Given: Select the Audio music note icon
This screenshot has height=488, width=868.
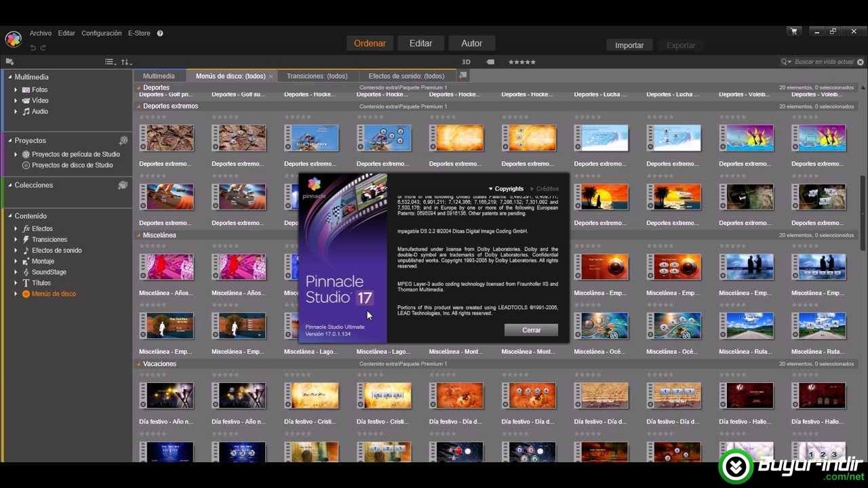Looking at the screenshot, I should (x=26, y=111).
